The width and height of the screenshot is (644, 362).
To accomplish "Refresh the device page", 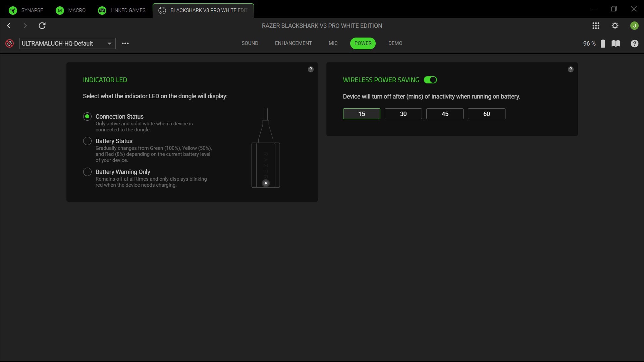I will pyautogui.click(x=42, y=26).
